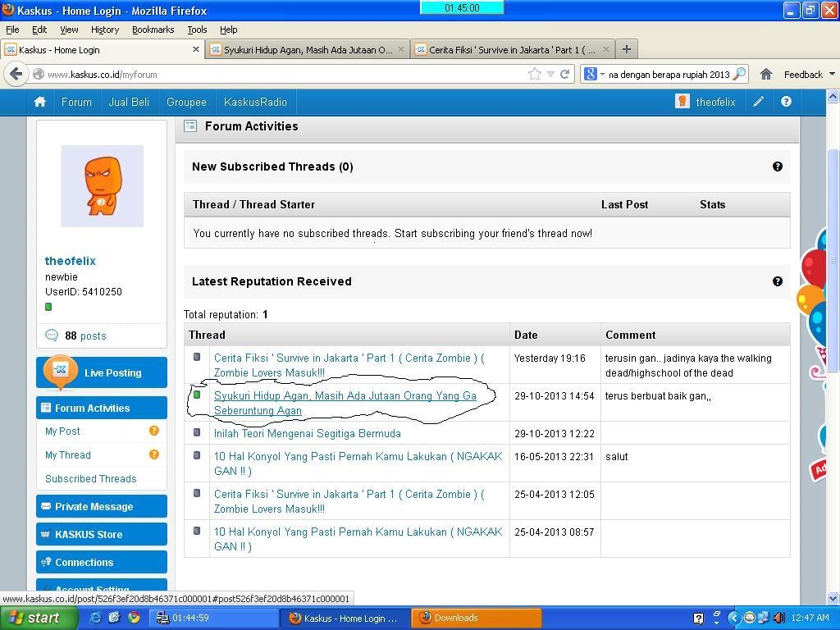Open thread Inilah Teori Mengenai Segitiga Bermuda

[x=308, y=433]
